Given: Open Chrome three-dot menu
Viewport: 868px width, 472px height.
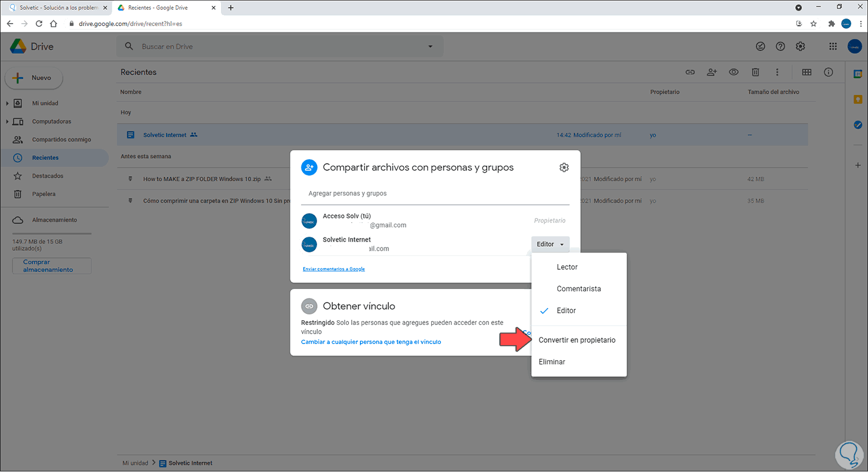Looking at the screenshot, I should tap(860, 24).
